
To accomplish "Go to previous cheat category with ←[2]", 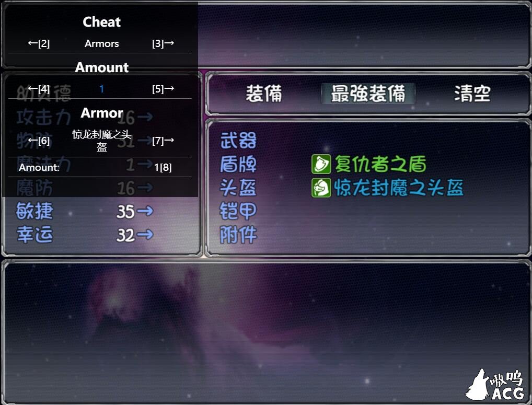I will tap(39, 43).
